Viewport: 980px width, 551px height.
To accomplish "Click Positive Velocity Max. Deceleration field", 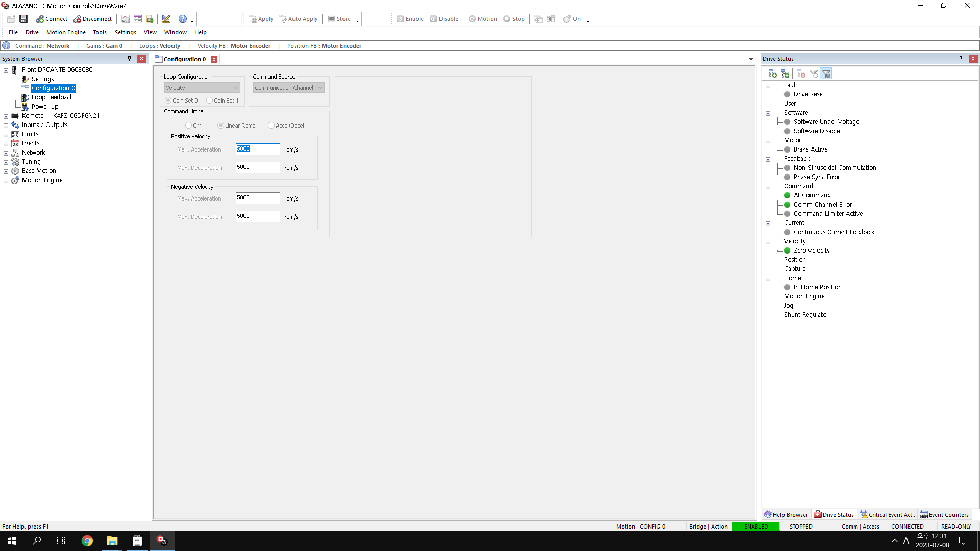I will [x=258, y=167].
